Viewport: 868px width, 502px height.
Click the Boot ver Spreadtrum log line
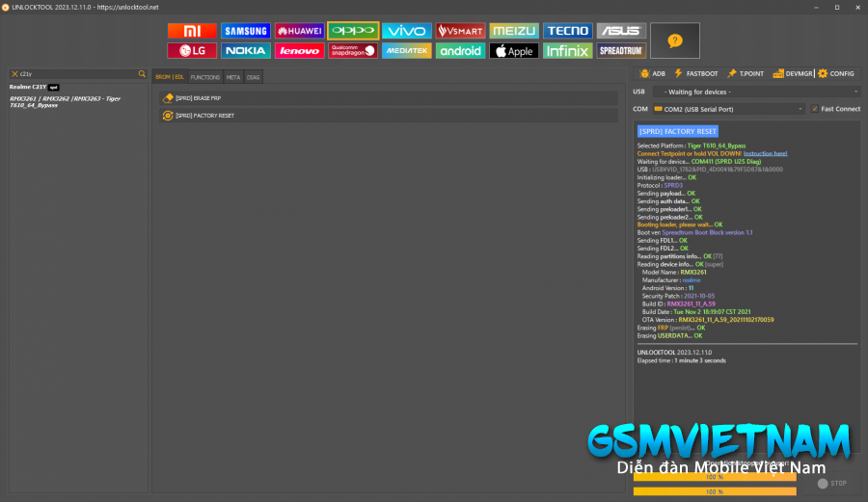tap(694, 233)
